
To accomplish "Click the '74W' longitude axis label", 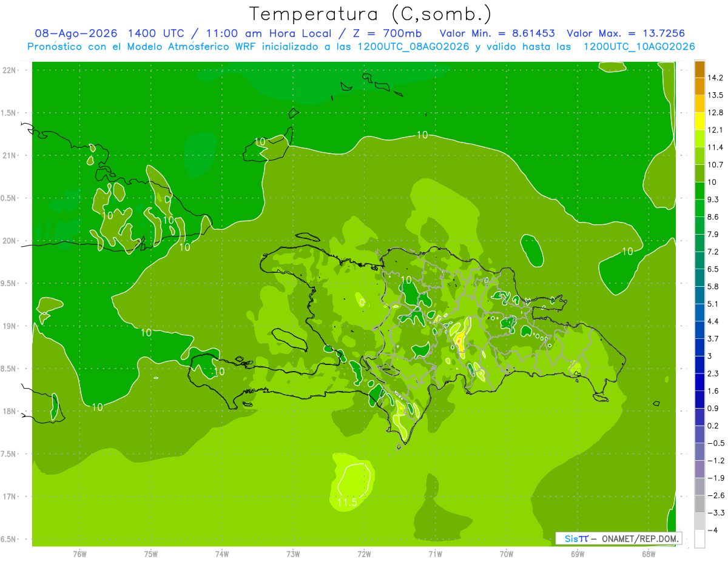I will (x=222, y=554).
